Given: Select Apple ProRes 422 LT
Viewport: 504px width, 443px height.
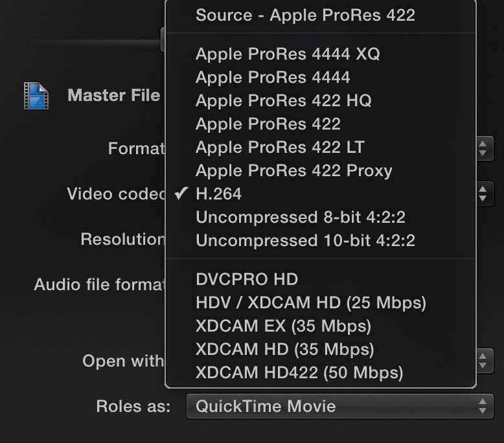Looking at the screenshot, I should 280,147.
